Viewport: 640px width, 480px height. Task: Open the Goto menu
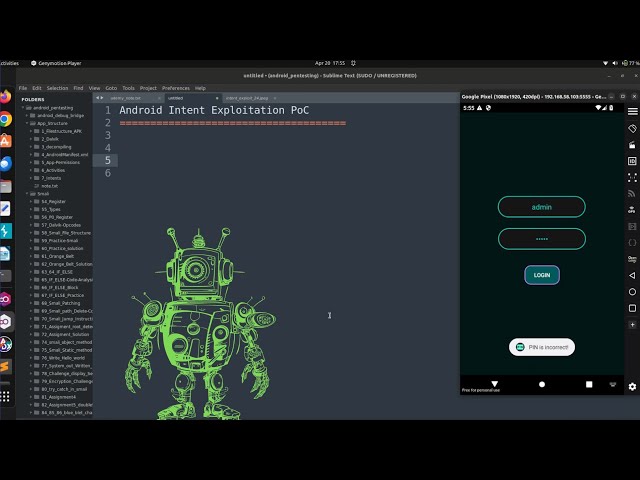[111, 88]
